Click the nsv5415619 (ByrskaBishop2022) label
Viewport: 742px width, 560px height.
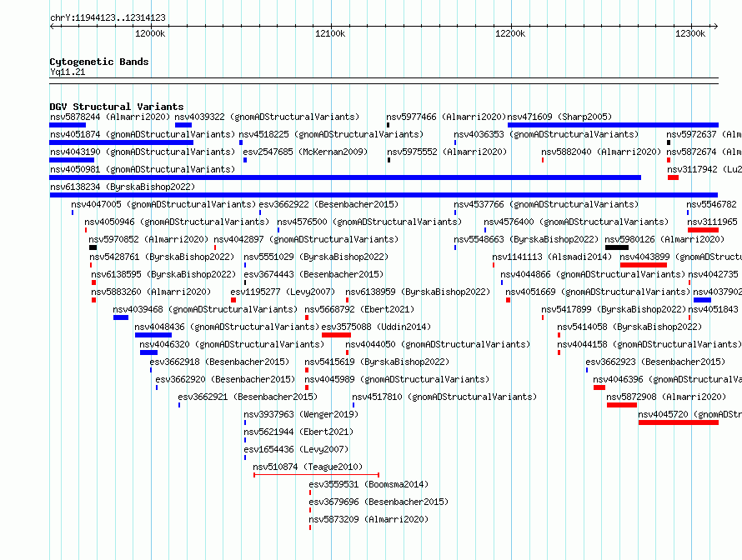(377, 362)
